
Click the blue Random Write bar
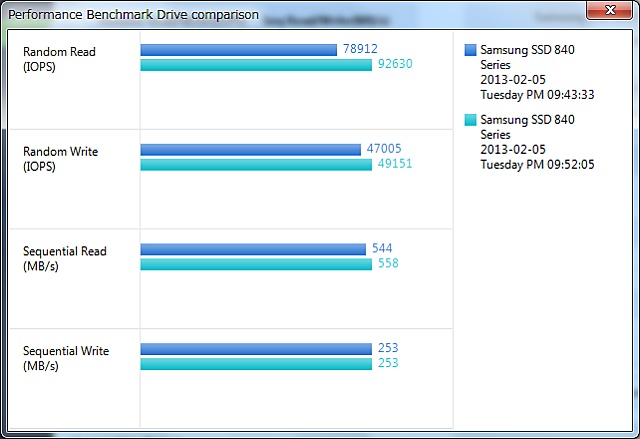tap(251, 150)
